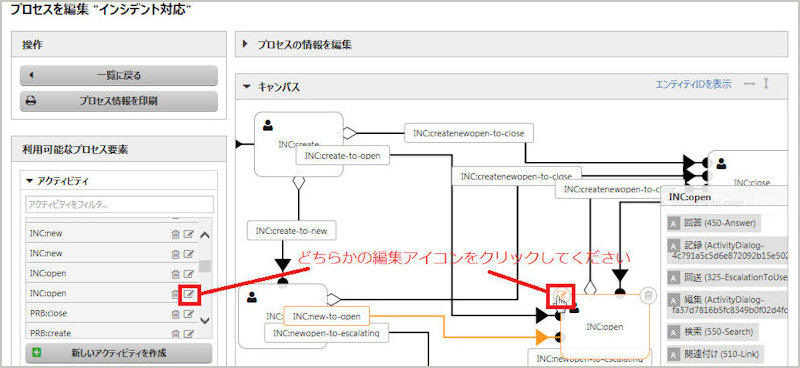This screenshot has width=800, height=368.
Task: Click プロセス情報を印刷 button
Action: pos(119,101)
